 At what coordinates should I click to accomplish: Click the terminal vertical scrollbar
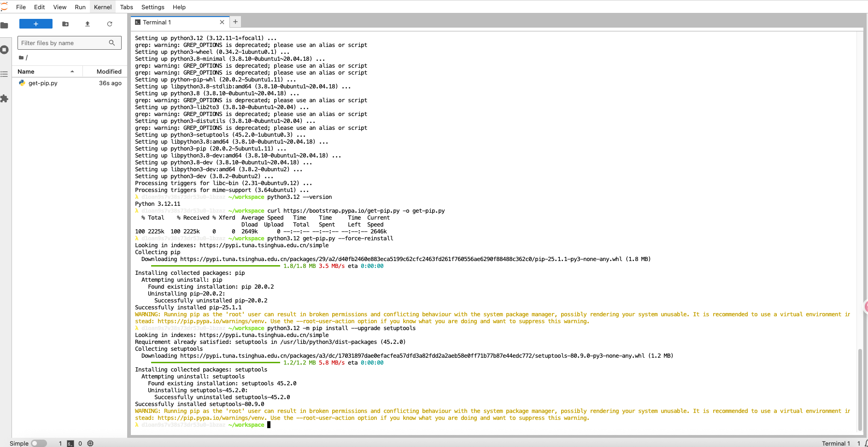click(860, 389)
